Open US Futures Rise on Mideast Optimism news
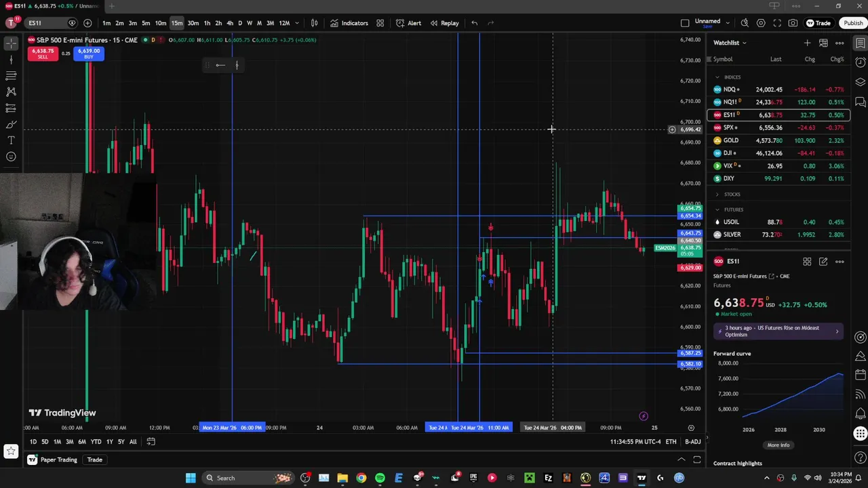 click(x=778, y=331)
